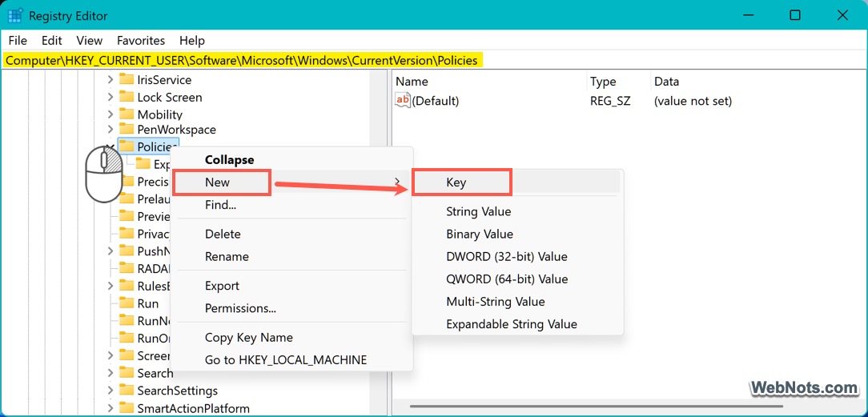The width and height of the screenshot is (868, 417).
Task: Expand the PenWorkspace tree node
Action: click(x=111, y=129)
